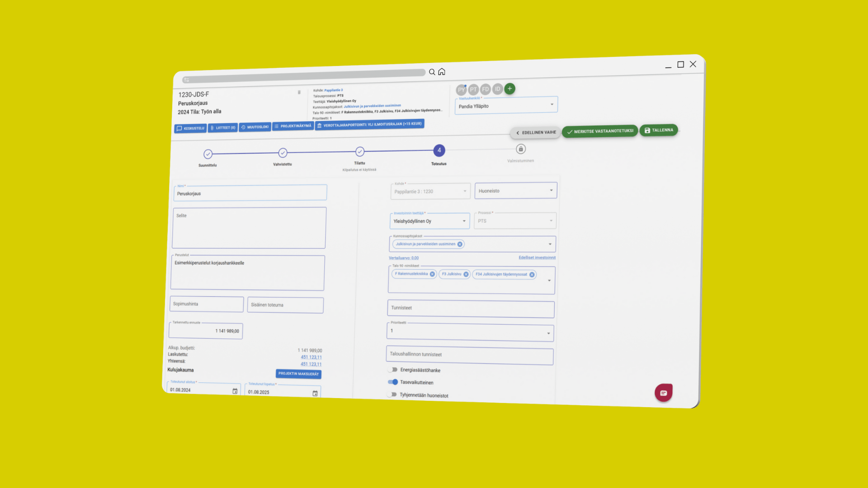Open the Muutosloki change log
This screenshot has width=868, height=488.
pos(255,127)
